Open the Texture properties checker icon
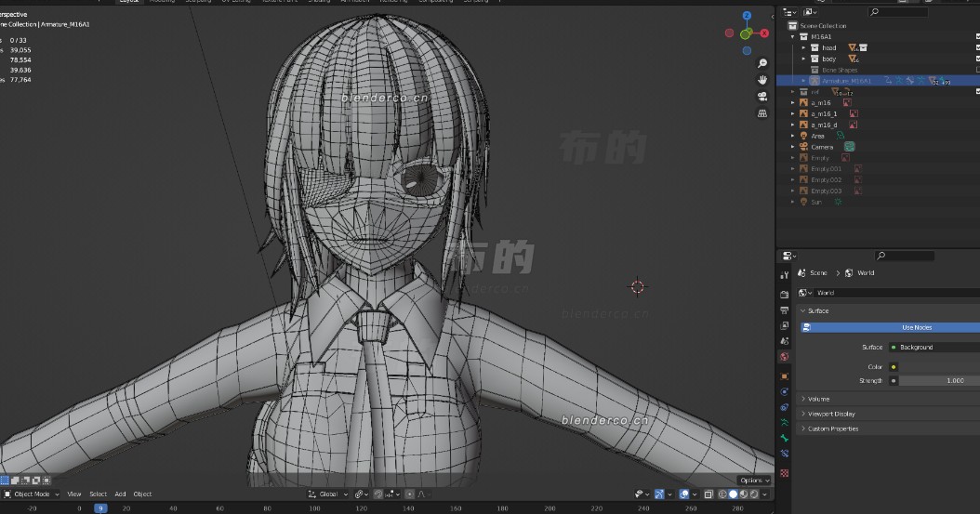Screen dimensions: 980x514 point(785,473)
